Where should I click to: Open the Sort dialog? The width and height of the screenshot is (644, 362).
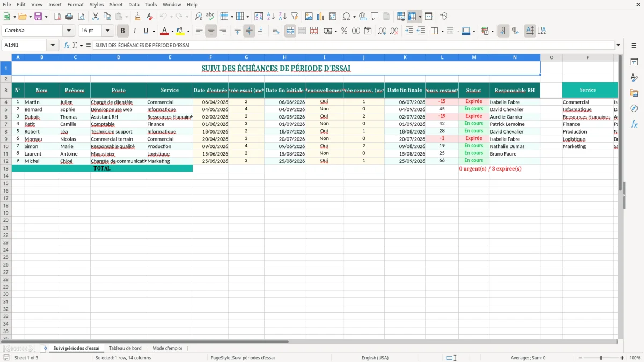[x=259, y=17]
